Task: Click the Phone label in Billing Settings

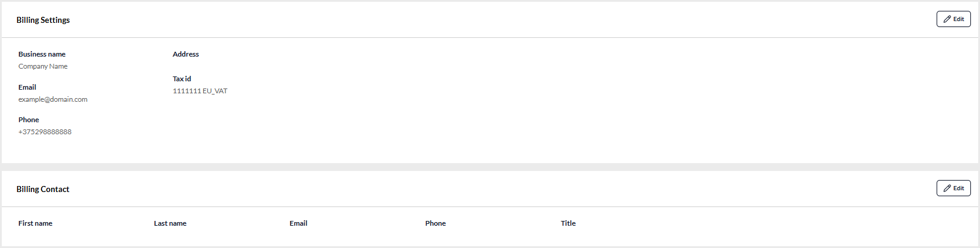Action: [28, 120]
